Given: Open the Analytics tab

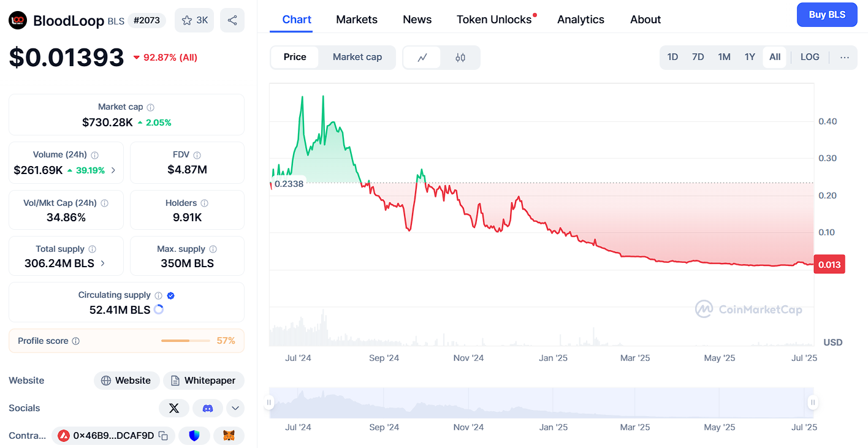Looking at the screenshot, I should click(x=581, y=20).
